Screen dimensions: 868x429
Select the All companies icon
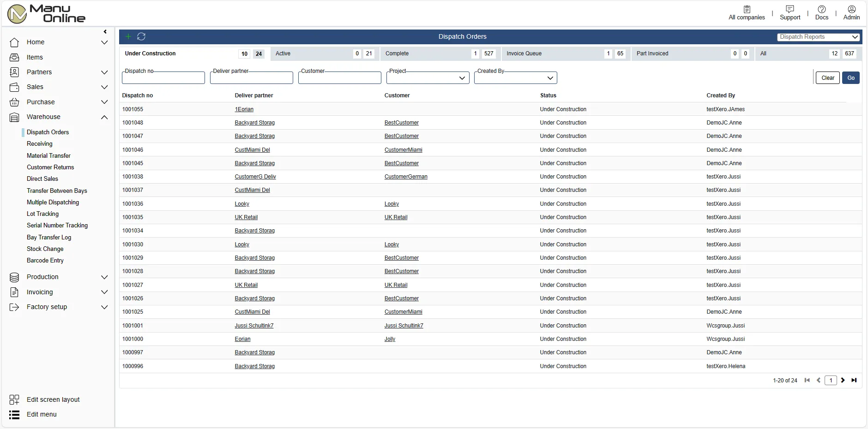tap(746, 12)
